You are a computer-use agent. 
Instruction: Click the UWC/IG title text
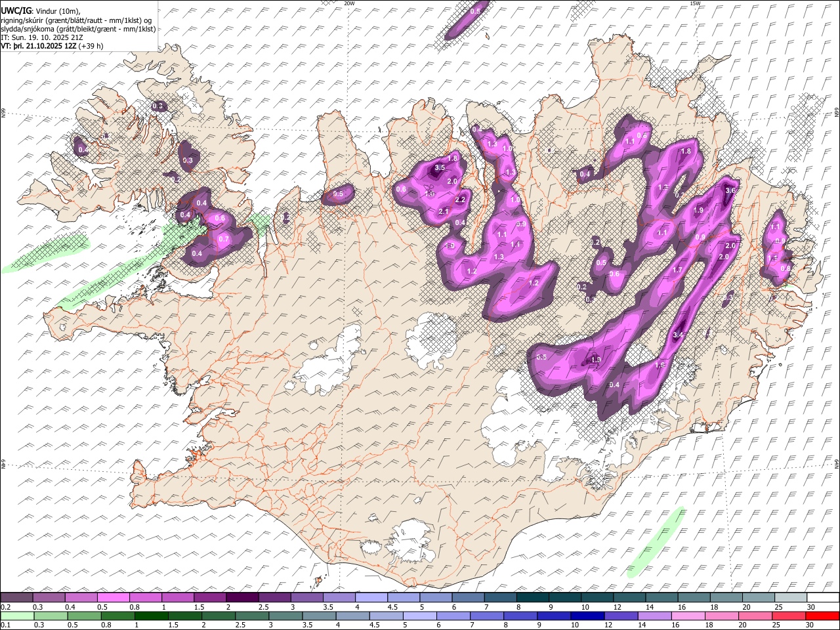[16, 10]
